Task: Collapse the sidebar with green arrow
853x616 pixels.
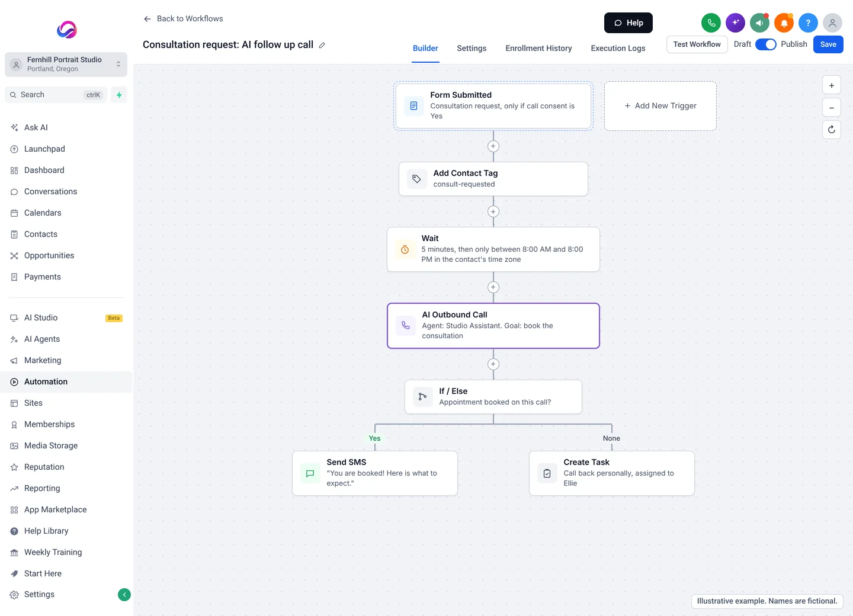Action: tap(124, 595)
